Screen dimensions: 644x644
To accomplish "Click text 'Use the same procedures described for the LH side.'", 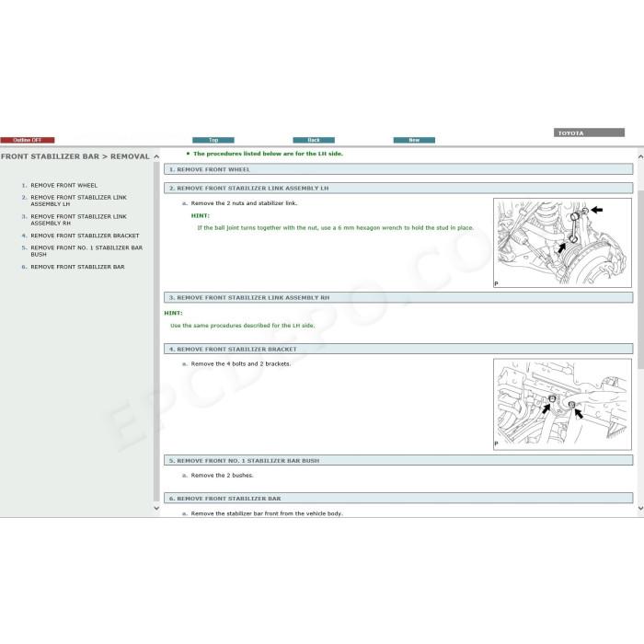I will (243, 326).
